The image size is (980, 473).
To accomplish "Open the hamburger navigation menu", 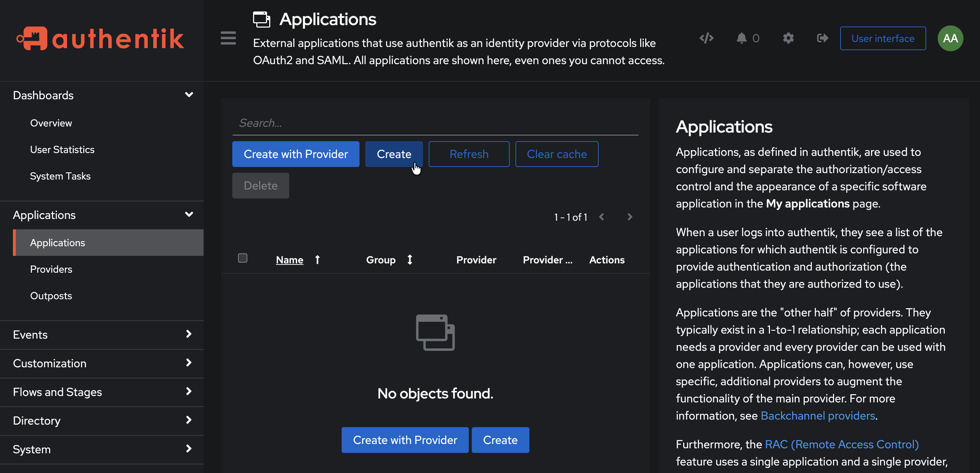I will pos(228,38).
